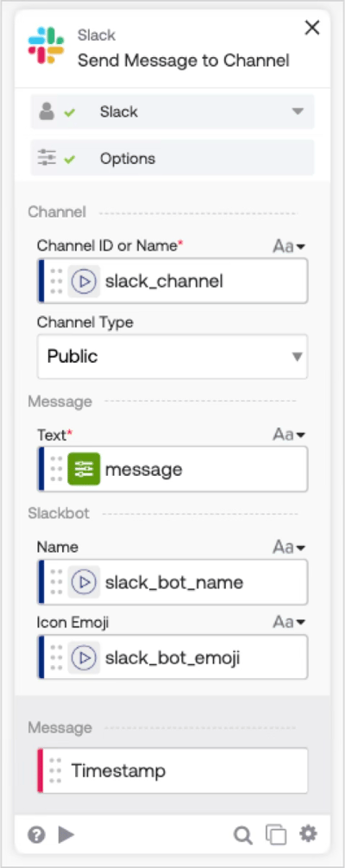This screenshot has width=345, height=868.
Task: Click the play-circle icon on slack_channel
Action: [84, 282]
